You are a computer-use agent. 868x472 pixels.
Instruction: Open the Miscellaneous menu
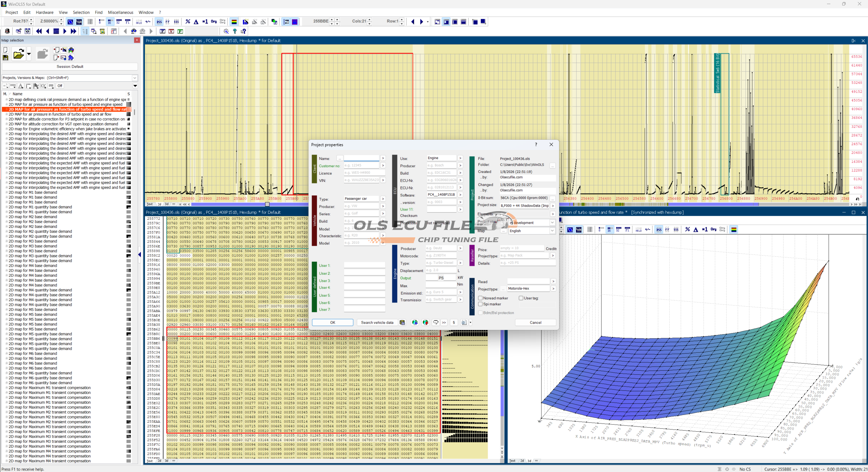coord(120,12)
